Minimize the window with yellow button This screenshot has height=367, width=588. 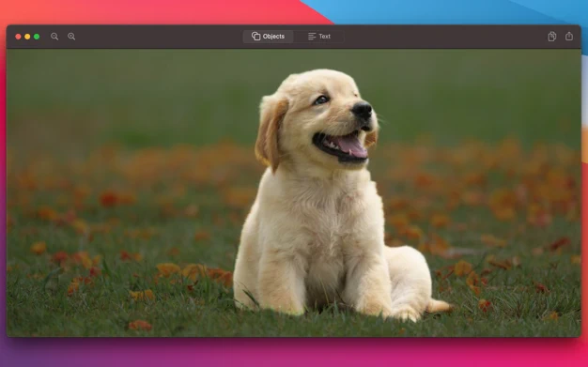(x=27, y=37)
